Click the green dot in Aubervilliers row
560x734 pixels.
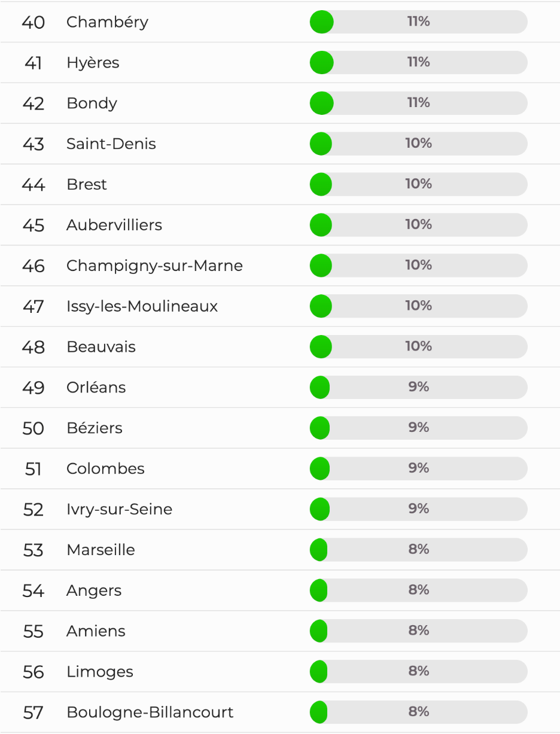321,225
